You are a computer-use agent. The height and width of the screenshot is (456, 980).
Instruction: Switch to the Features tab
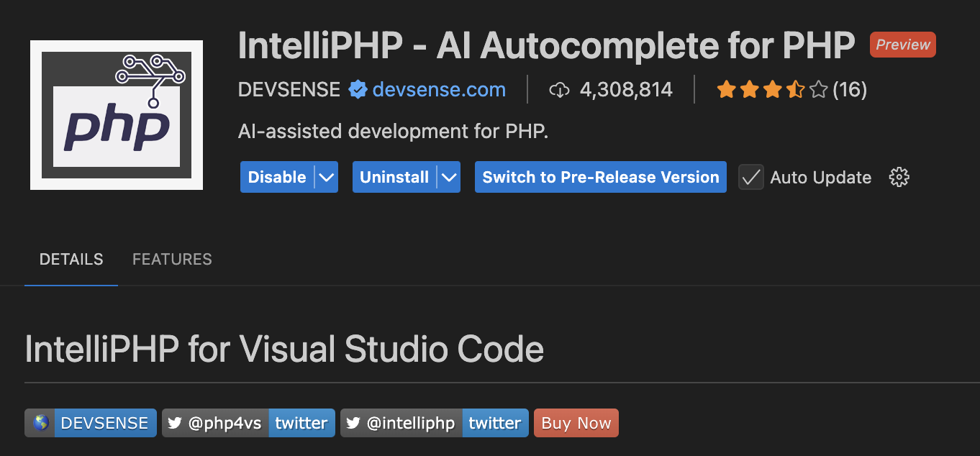[172, 260]
